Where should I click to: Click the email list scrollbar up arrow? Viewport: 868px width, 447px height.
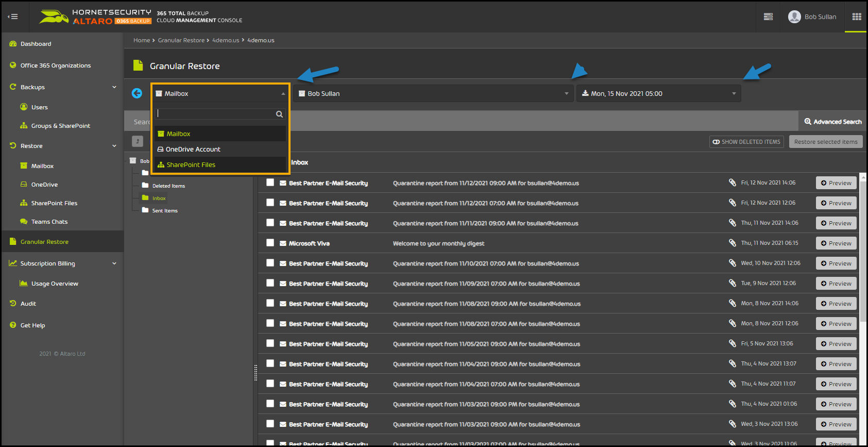pyautogui.click(x=863, y=177)
